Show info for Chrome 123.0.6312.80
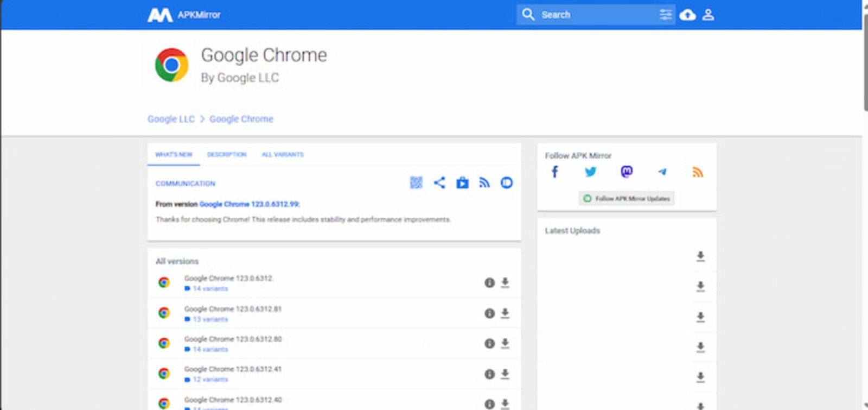 tap(489, 343)
